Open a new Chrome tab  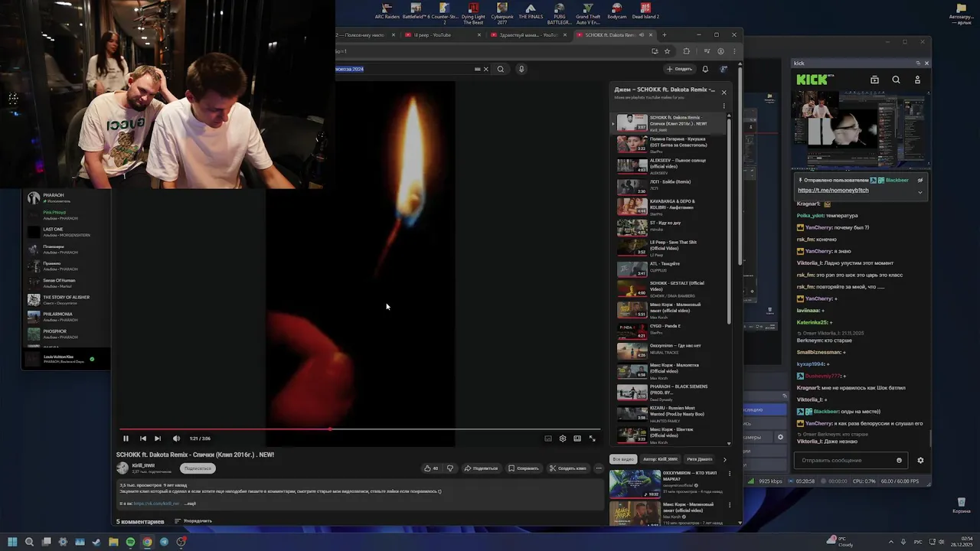(x=664, y=35)
